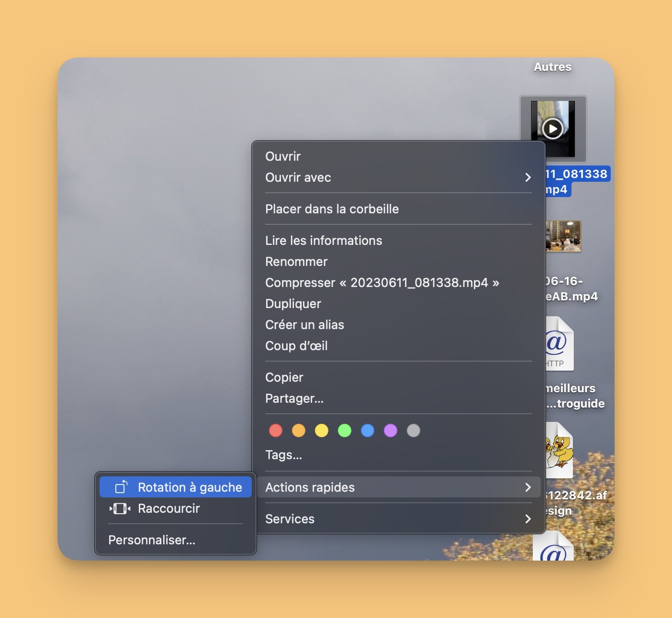Open the Tags… option
672x618 pixels.
tap(398, 455)
